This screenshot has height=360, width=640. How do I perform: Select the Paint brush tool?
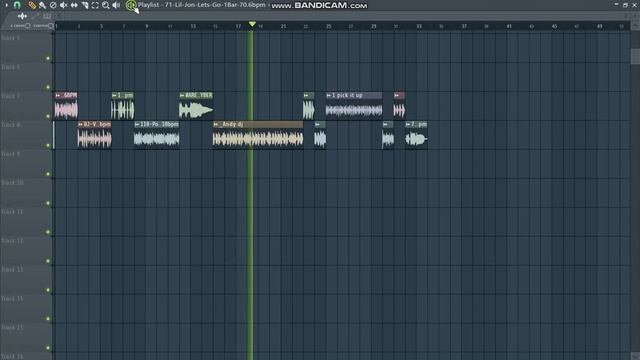(x=42, y=5)
